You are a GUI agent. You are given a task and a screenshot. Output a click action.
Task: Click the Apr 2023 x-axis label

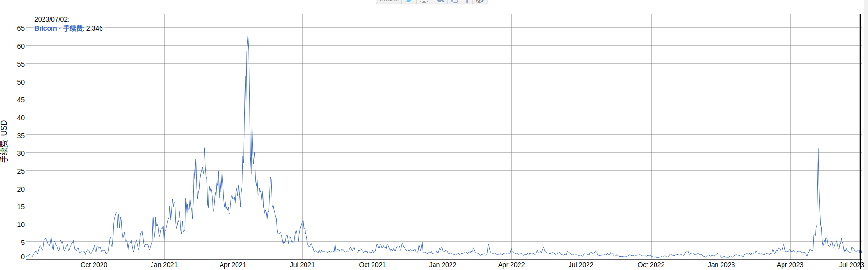790,265
